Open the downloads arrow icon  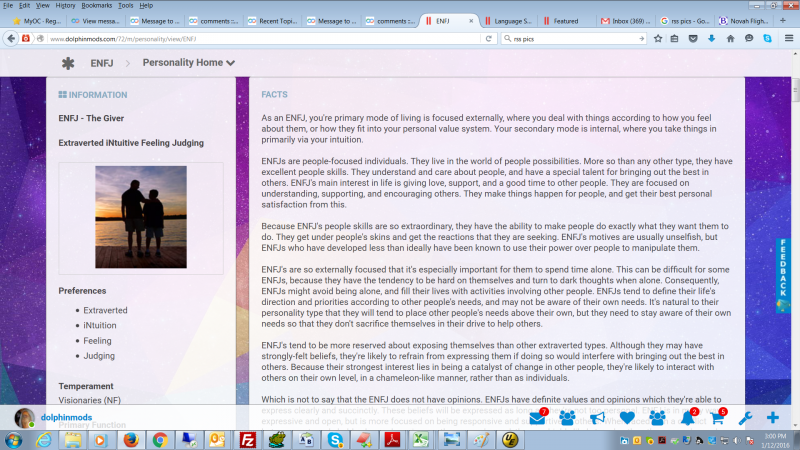[x=711, y=38]
